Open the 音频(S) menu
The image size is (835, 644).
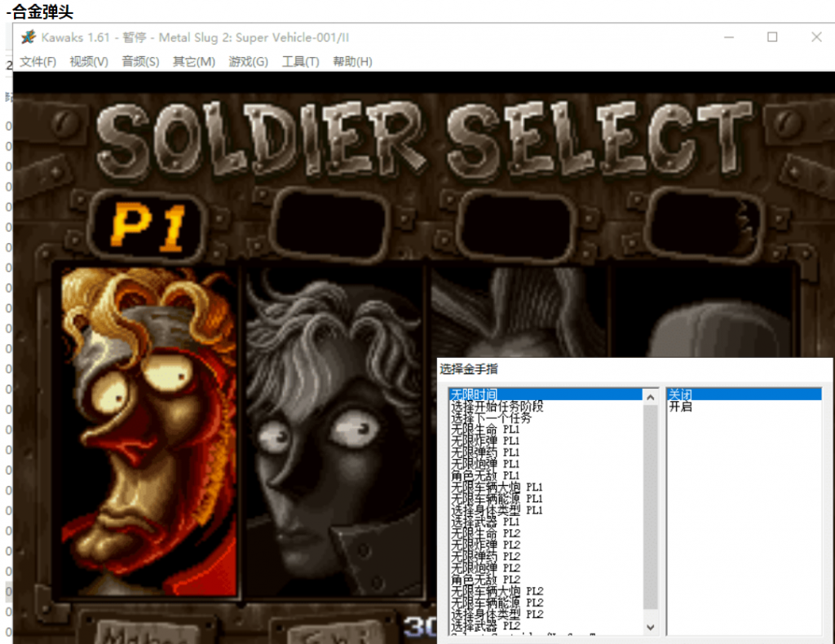point(140,62)
